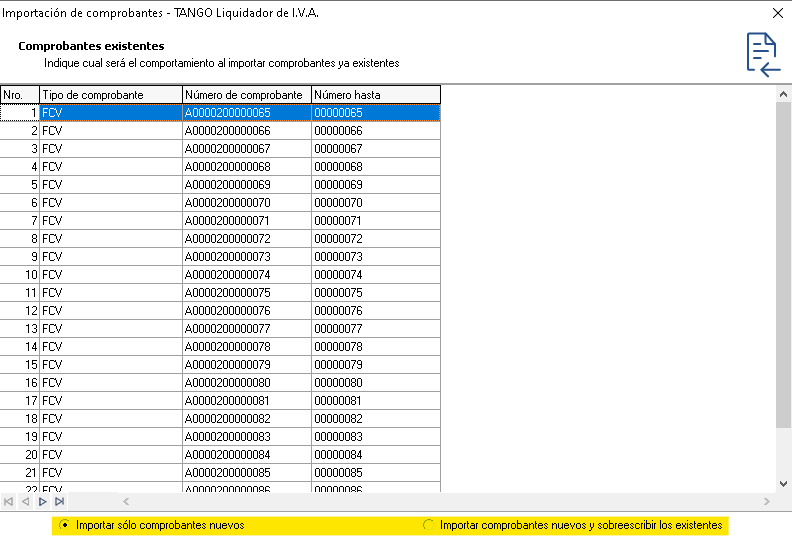Click Número hasta value 00000070
792x551 pixels.
click(x=376, y=203)
